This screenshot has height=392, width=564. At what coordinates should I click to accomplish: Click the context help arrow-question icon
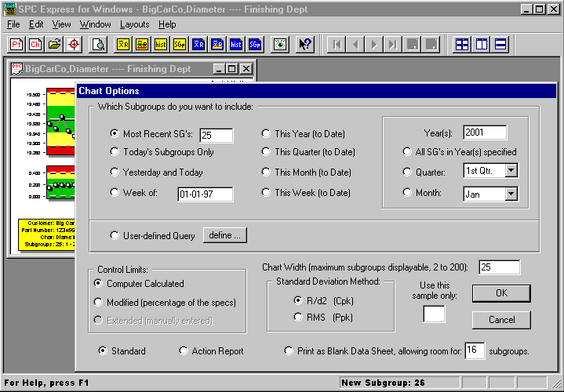coord(305,44)
